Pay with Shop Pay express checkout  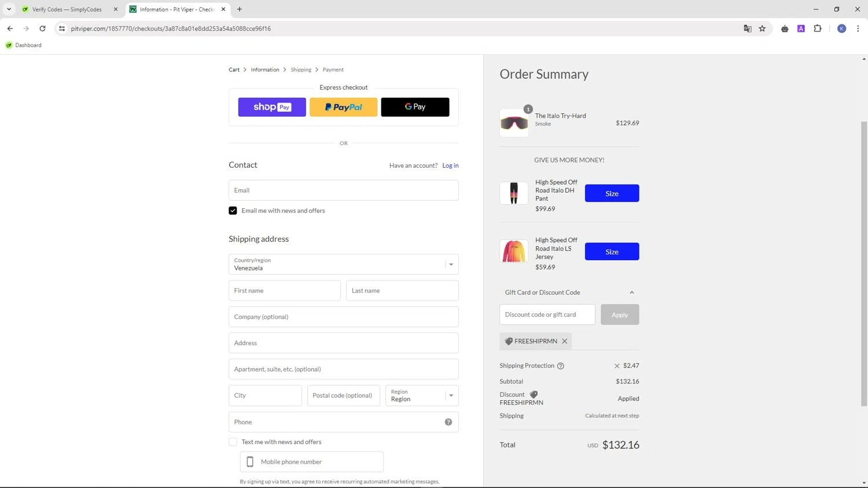(272, 107)
